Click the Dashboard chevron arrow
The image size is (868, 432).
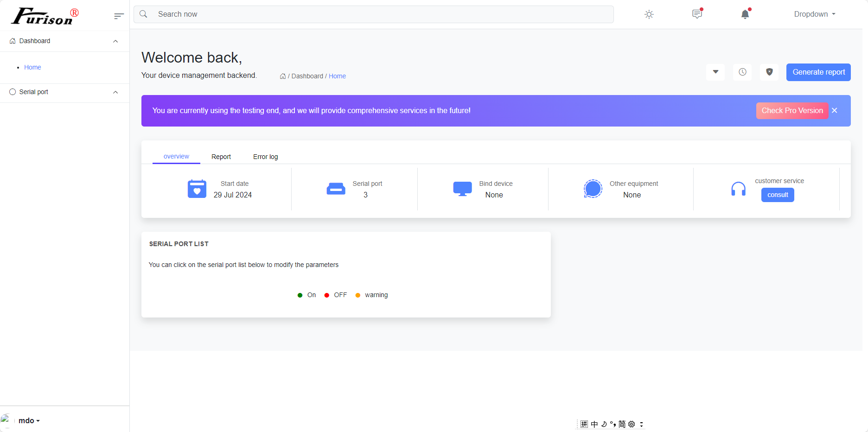tap(115, 41)
